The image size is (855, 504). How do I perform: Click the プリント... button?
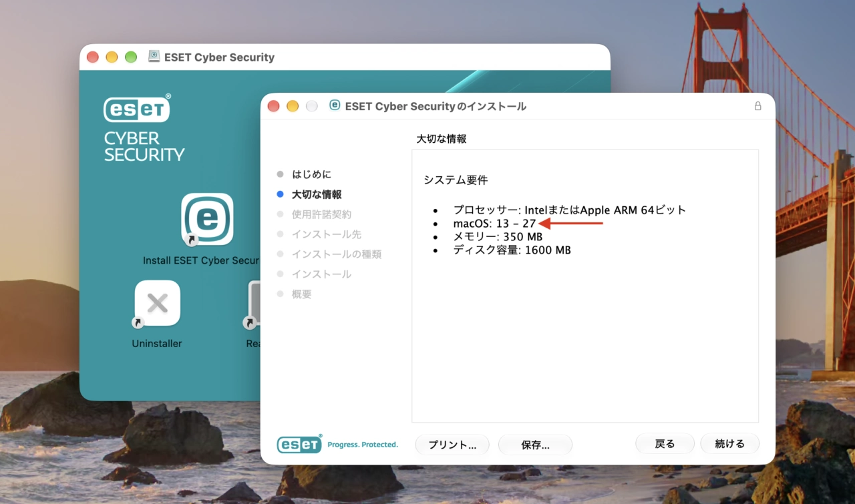pyautogui.click(x=452, y=445)
